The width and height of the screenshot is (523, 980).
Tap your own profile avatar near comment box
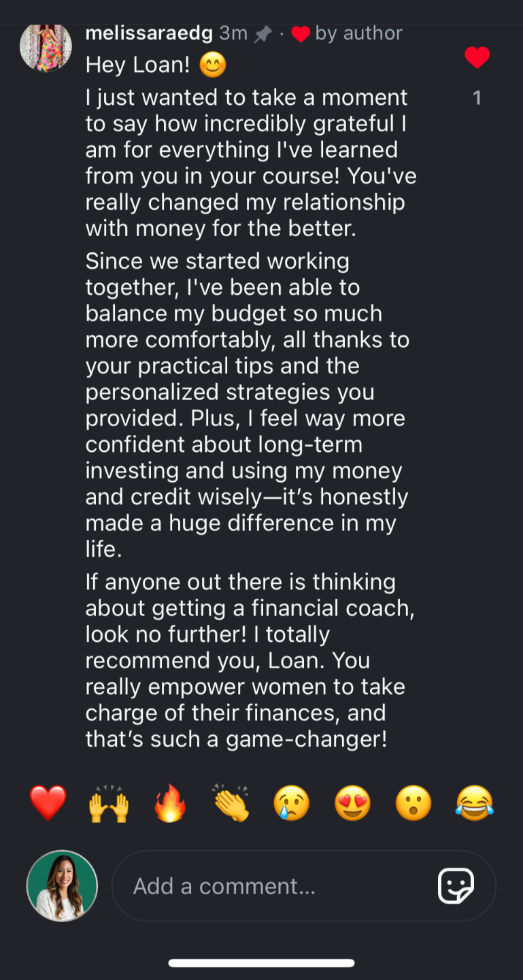pos(62,886)
